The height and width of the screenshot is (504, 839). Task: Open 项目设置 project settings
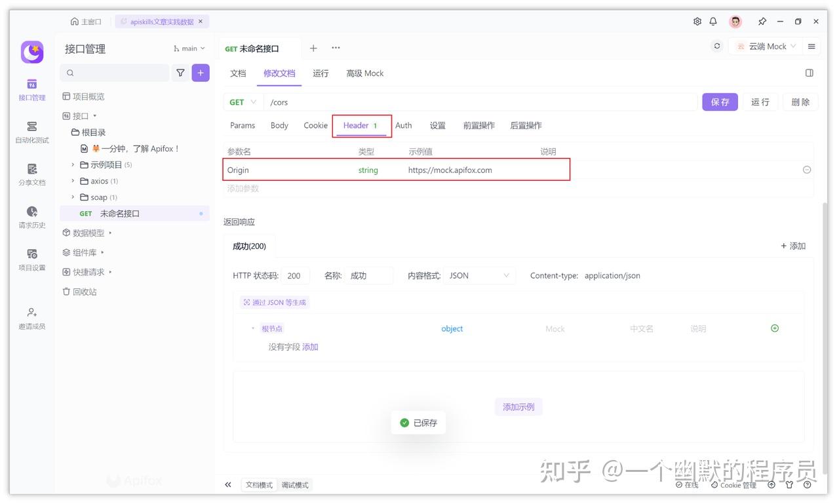(31, 260)
